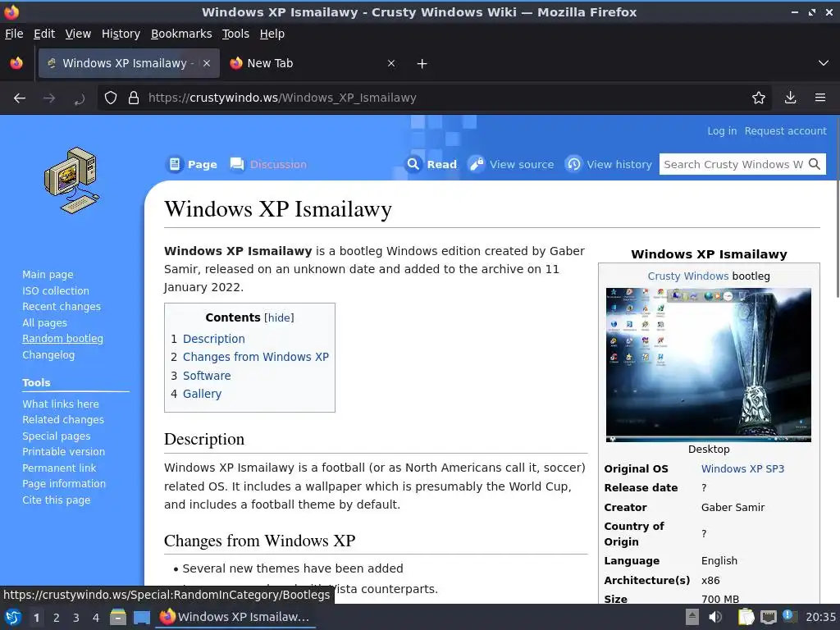Open the Edit menu
Screen dimensions: 840x630
click(44, 34)
